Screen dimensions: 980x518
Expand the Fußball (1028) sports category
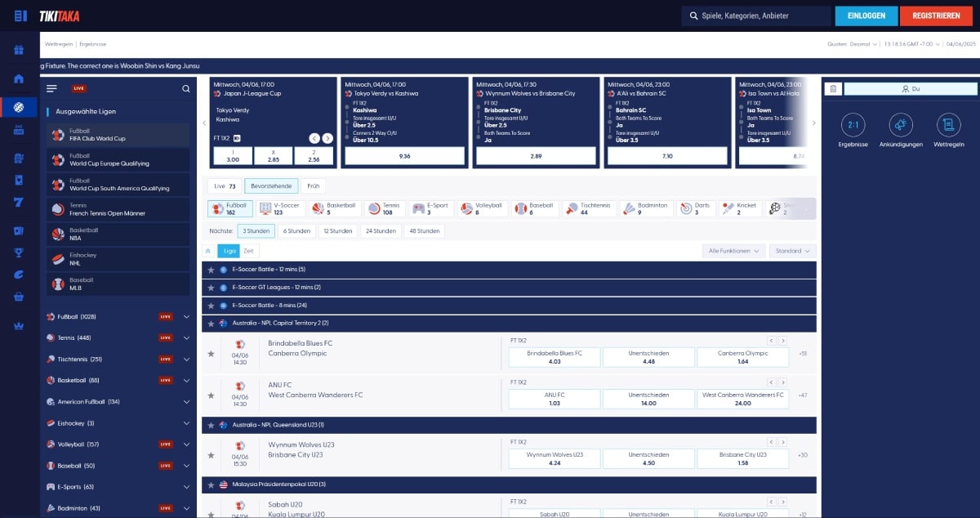pos(186,316)
